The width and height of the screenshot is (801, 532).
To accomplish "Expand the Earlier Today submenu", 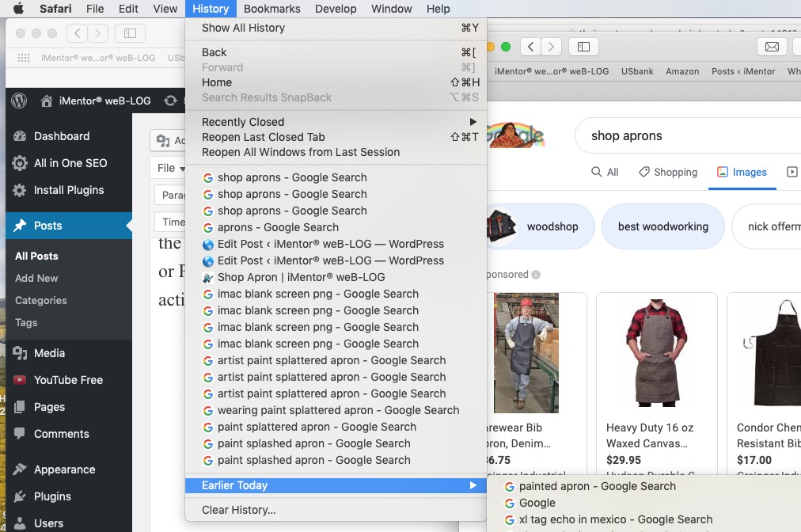I will coord(336,485).
